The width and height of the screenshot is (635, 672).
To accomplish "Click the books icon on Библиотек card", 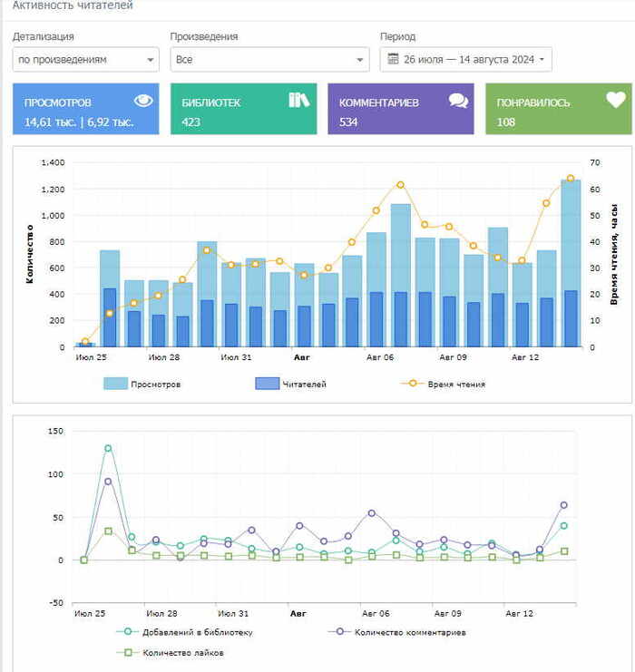I will 299,100.
